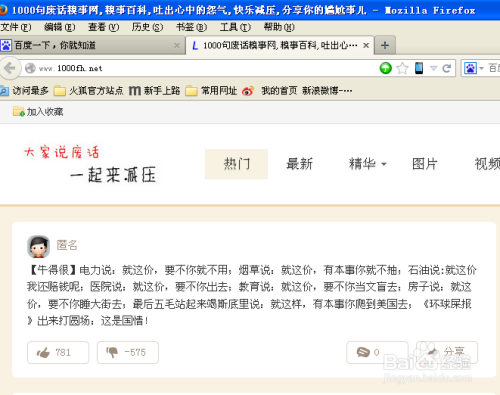The width and height of the screenshot is (500, 395).
Task: Expand the URL history dropdown arrow
Action: click(433, 68)
